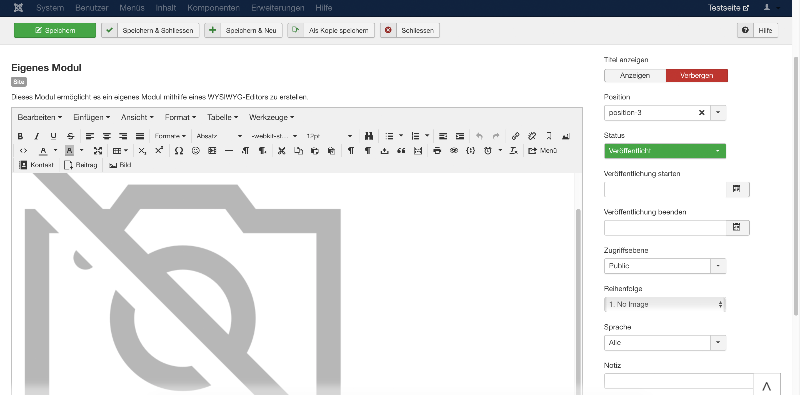This screenshot has height=395, width=800.
Task: Set title display to Anzeigen
Action: 635,76
